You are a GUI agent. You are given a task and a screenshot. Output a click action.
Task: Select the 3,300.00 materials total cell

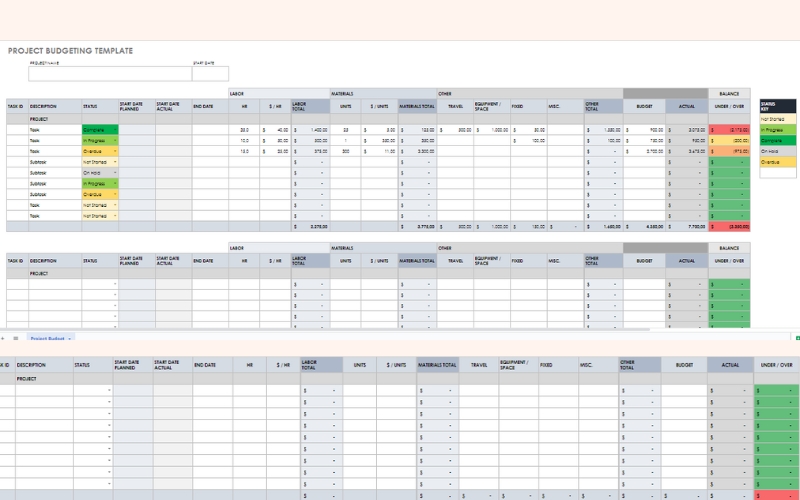pos(417,152)
